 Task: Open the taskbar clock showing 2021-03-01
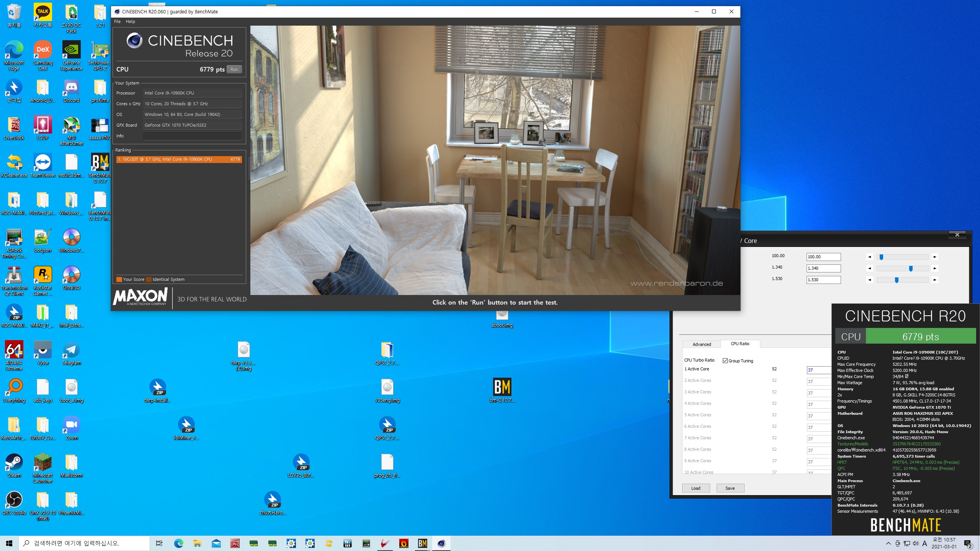(x=944, y=543)
